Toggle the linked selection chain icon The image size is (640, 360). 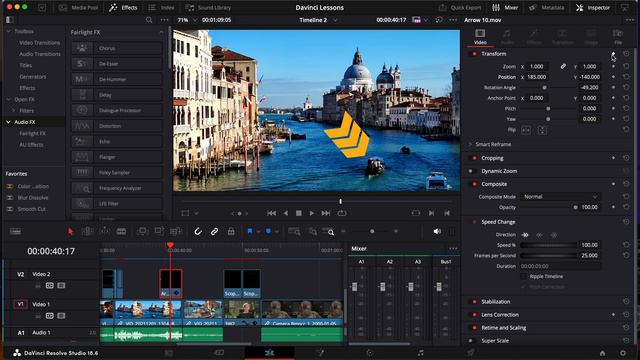coord(214,231)
